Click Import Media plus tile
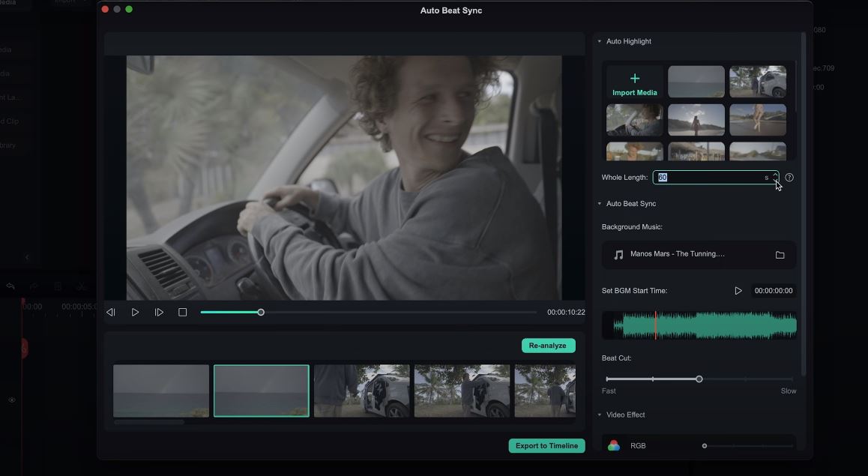Screen dimensions: 868x476 634,82
